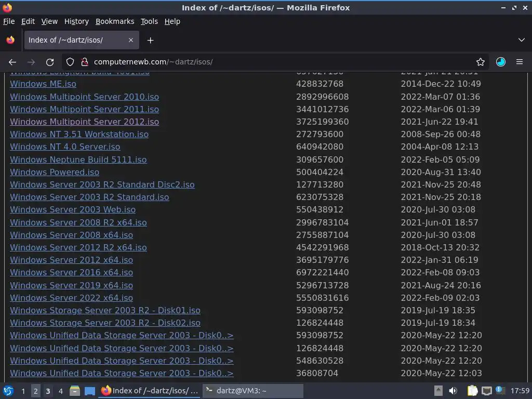Open the file manager taskbar icon
This screenshot has height=399, width=532.
(75, 391)
